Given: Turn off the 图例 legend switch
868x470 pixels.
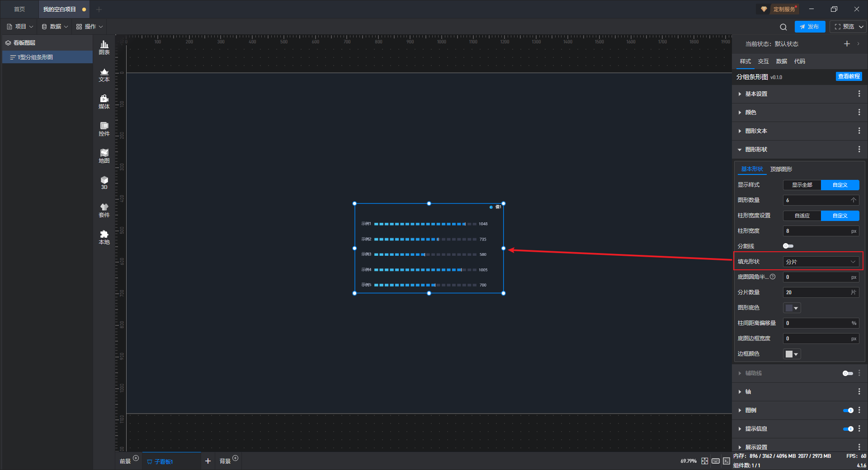Looking at the screenshot, I should click(848, 410).
